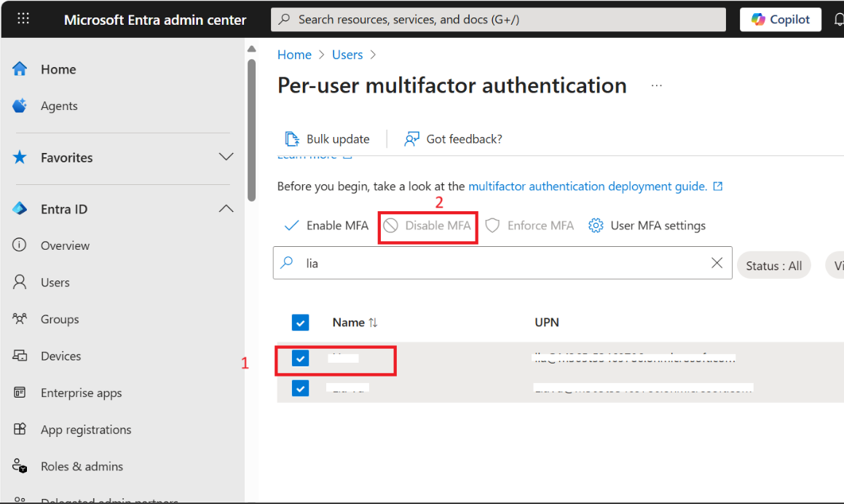Open Enterprise apps from the sidebar
Screen dimensions: 844x504
(20, 393)
